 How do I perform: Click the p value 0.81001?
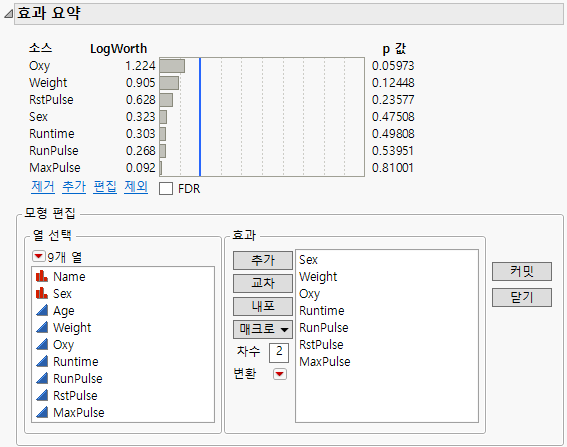click(392, 168)
